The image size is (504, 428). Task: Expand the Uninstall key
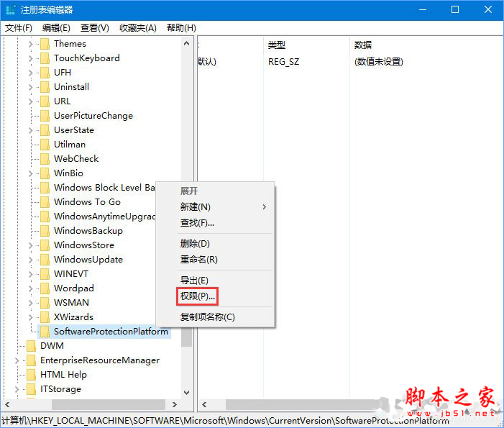[x=30, y=87]
